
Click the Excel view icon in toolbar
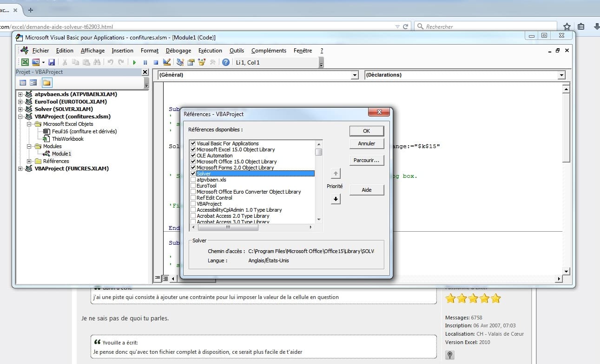(25, 62)
